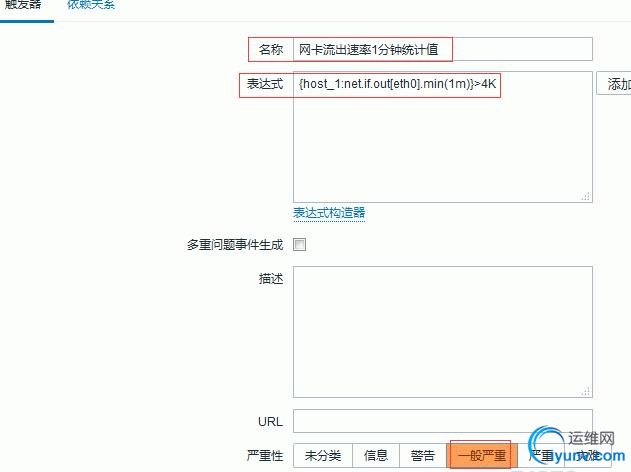The image size is (631, 472).
Task: Select 警告 severity
Action: [423, 456]
